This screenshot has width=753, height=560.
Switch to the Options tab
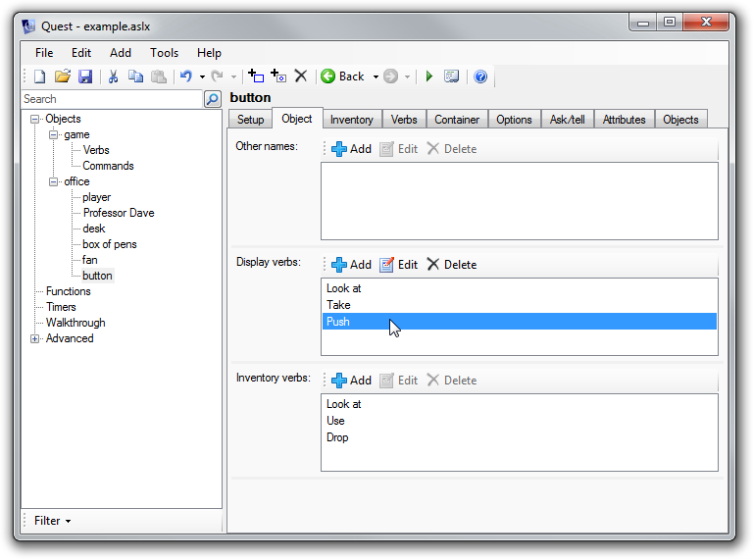pyautogui.click(x=514, y=120)
